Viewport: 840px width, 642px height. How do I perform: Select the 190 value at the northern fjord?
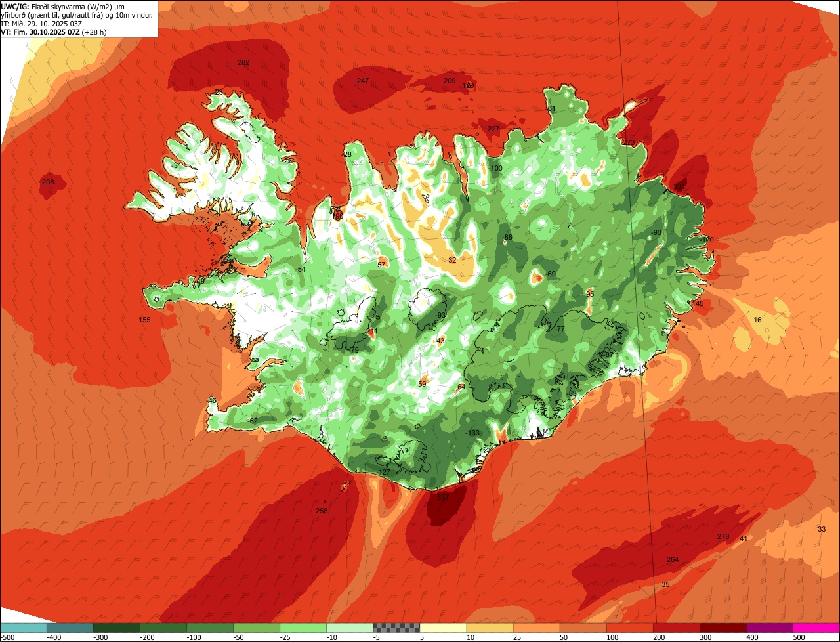click(x=338, y=215)
